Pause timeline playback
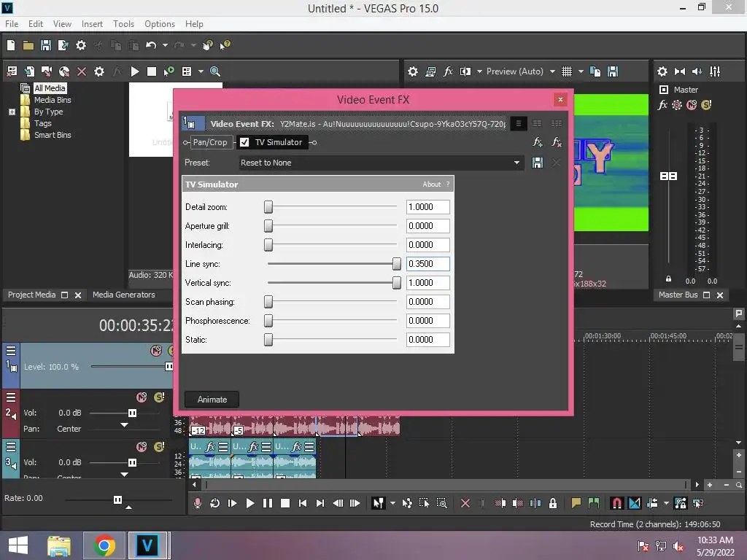Viewport: 747px width, 560px height. pos(267,503)
